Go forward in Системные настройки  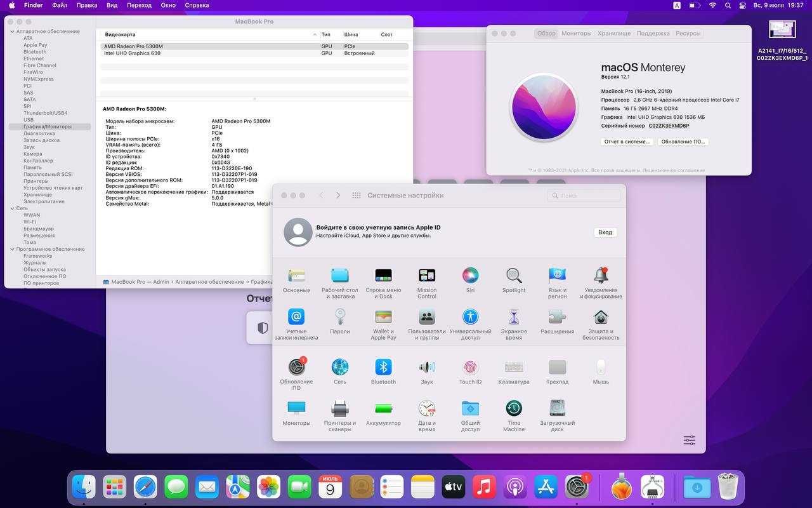(x=338, y=196)
